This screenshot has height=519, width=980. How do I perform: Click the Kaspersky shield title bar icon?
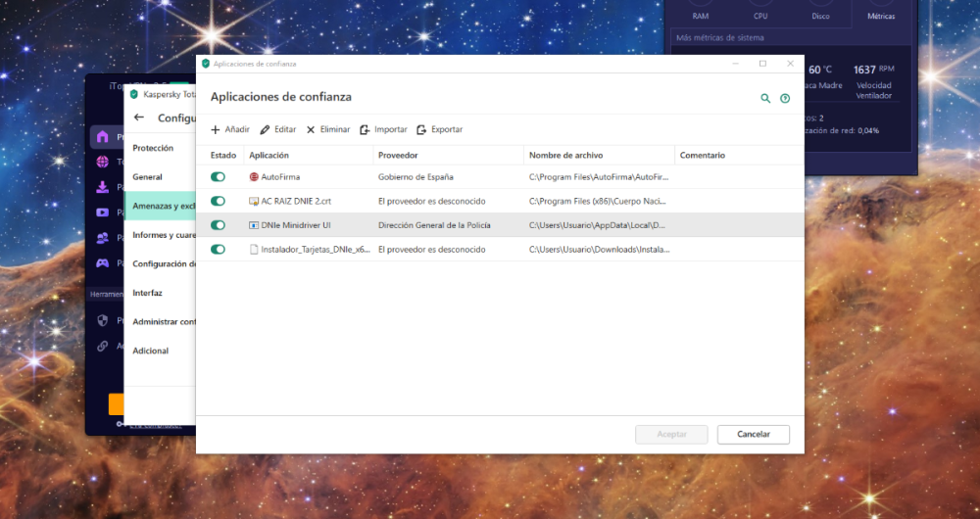click(133, 94)
